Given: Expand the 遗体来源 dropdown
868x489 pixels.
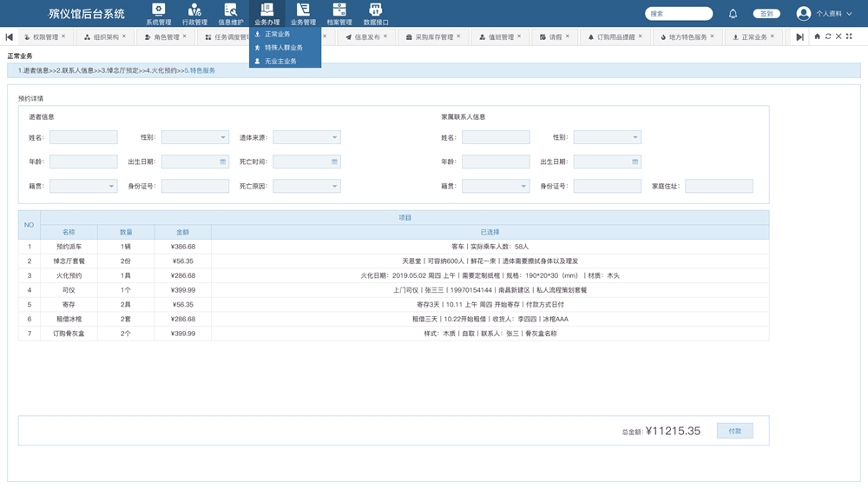Looking at the screenshot, I should point(334,137).
